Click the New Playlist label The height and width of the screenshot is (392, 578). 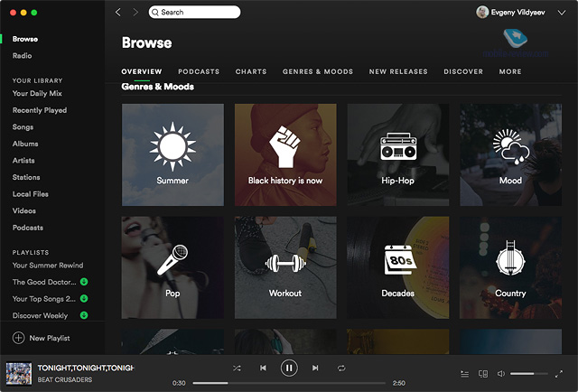coord(50,338)
